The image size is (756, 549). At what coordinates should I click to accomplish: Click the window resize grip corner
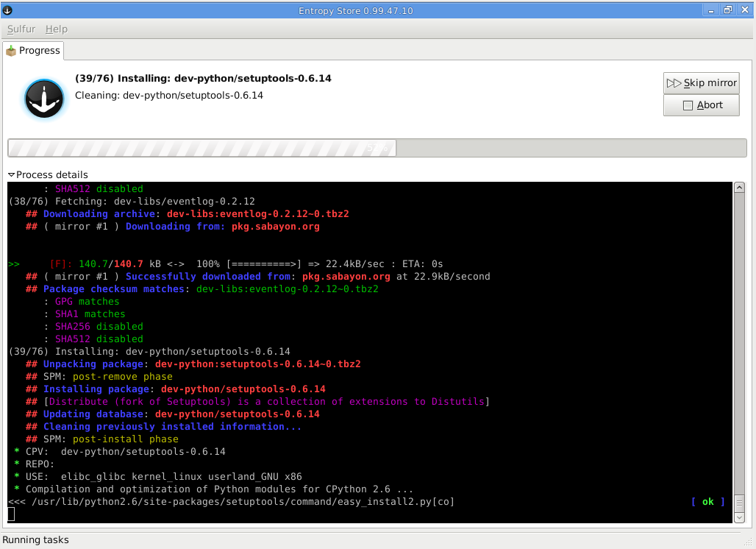point(749,542)
